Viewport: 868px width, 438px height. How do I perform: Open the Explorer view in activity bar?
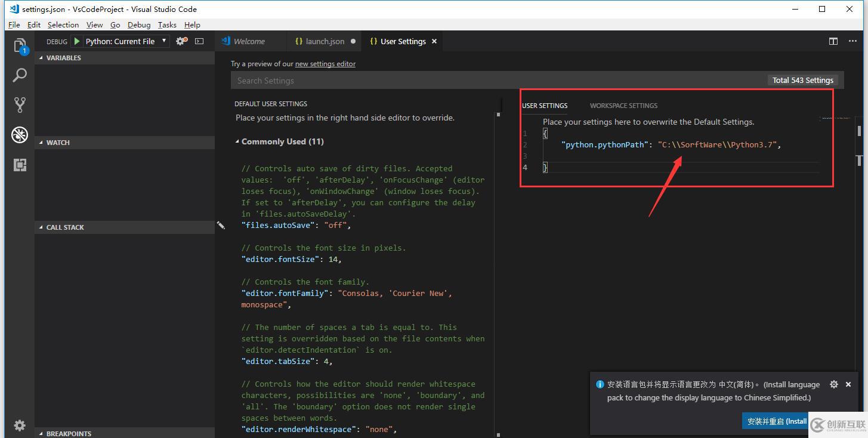[20, 46]
